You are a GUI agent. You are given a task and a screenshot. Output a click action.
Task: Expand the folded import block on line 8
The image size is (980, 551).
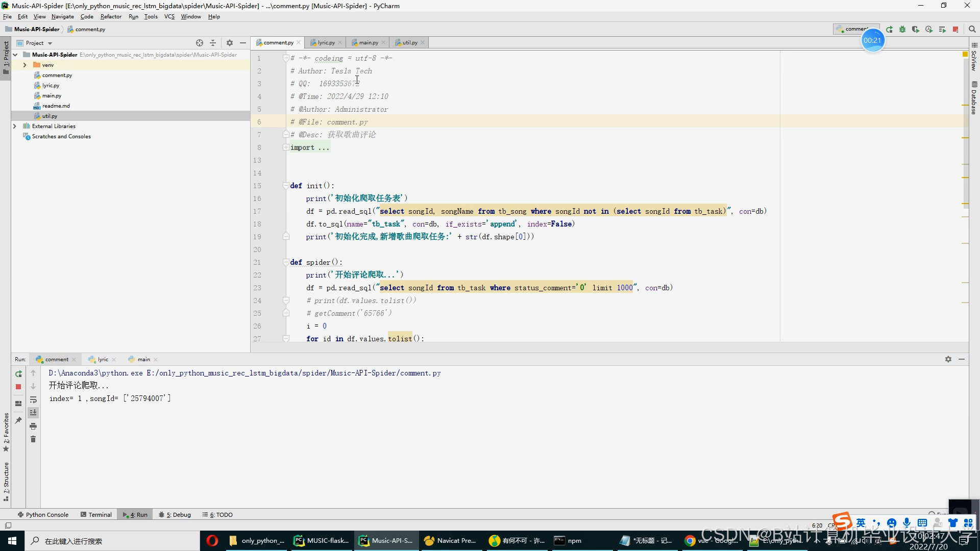286,147
